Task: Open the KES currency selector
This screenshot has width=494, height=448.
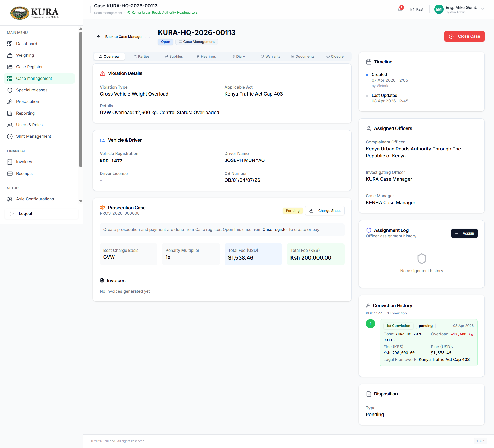Action: [x=417, y=10]
